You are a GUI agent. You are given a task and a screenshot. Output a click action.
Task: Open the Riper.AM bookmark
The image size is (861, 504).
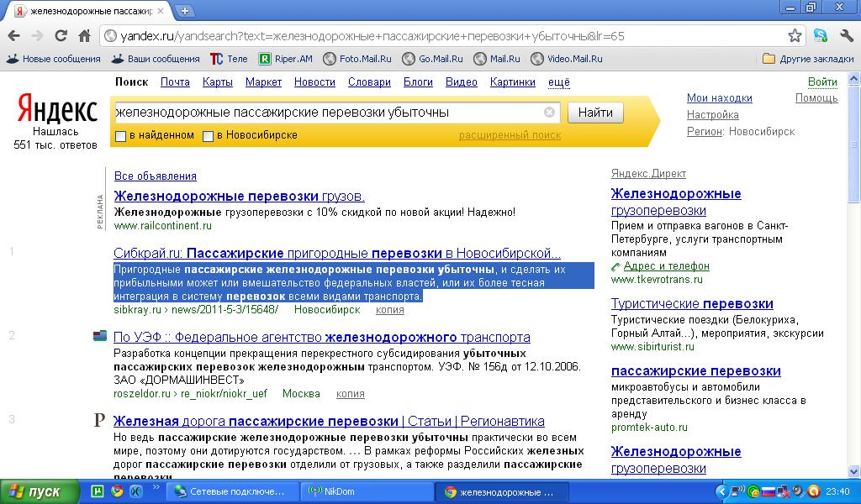click(x=286, y=59)
